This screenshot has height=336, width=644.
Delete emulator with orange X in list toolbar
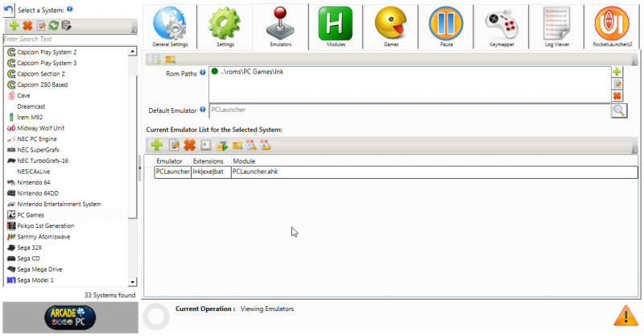click(x=189, y=145)
